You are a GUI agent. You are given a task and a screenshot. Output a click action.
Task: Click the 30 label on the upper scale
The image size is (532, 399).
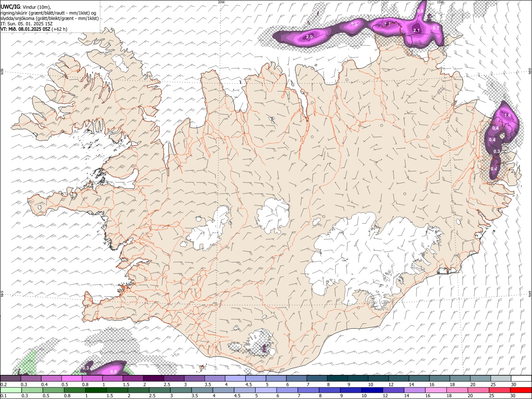tap(514, 384)
